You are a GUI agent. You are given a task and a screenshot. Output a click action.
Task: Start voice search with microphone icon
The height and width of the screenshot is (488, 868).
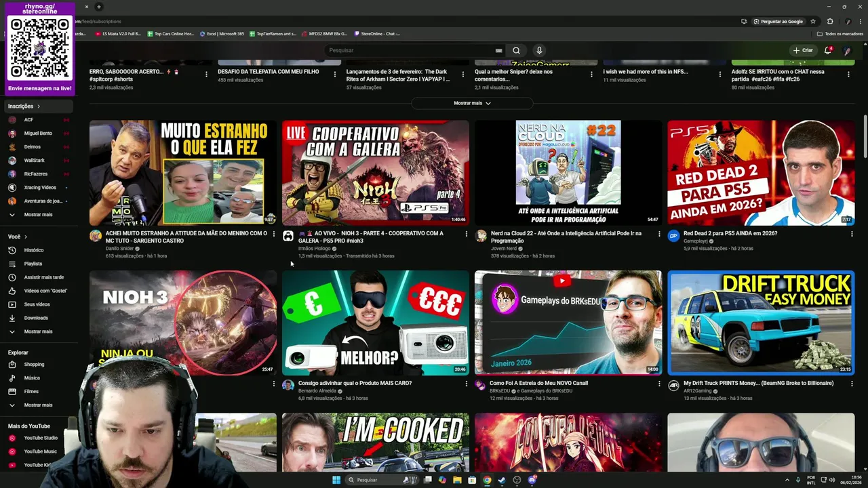(539, 50)
